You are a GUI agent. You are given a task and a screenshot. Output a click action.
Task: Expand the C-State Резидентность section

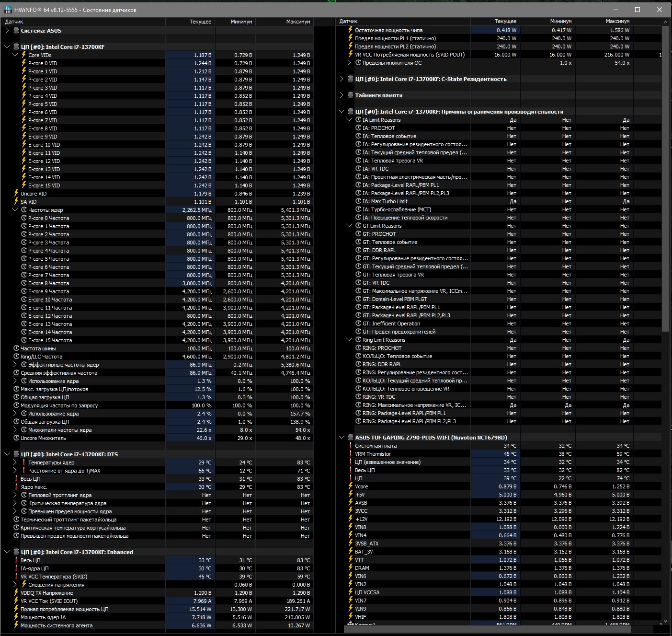click(x=342, y=79)
